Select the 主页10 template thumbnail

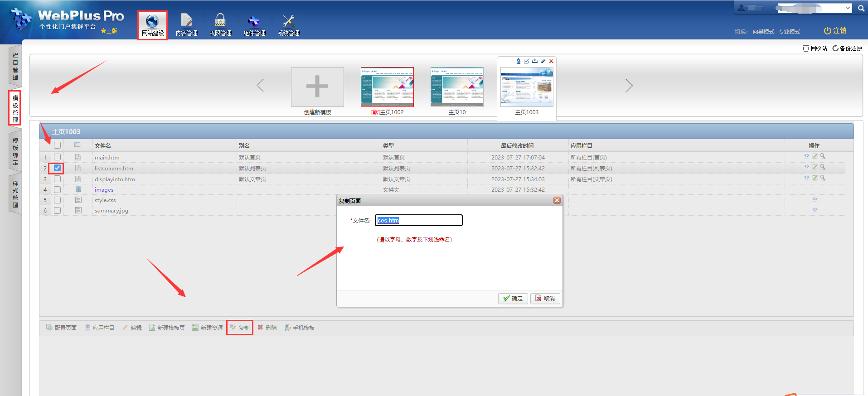pyautogui.click(x=457, y=87)
